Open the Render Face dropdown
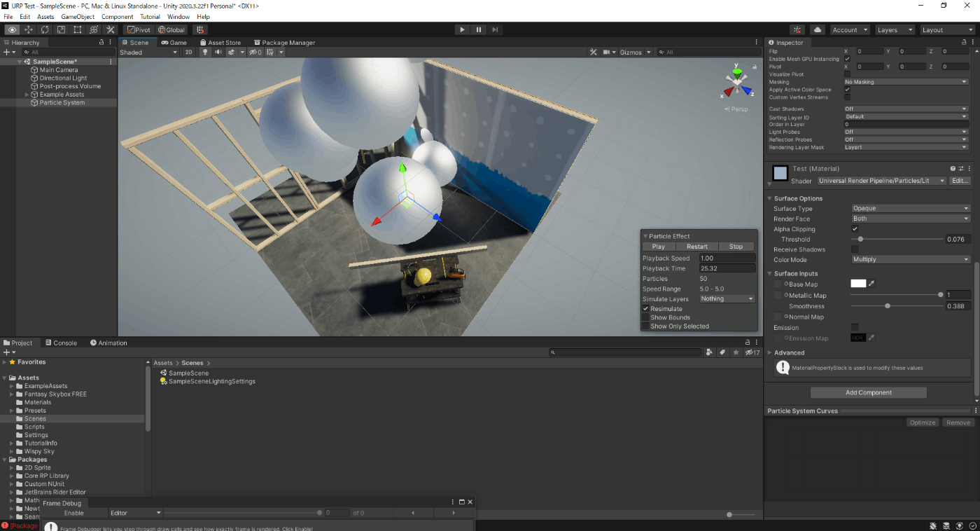 point(910,219)
